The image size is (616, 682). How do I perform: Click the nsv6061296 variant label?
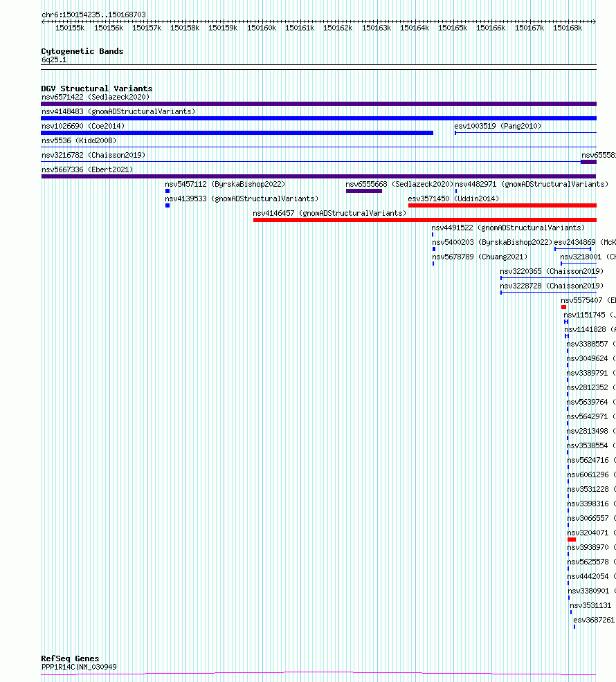(591, 475)
